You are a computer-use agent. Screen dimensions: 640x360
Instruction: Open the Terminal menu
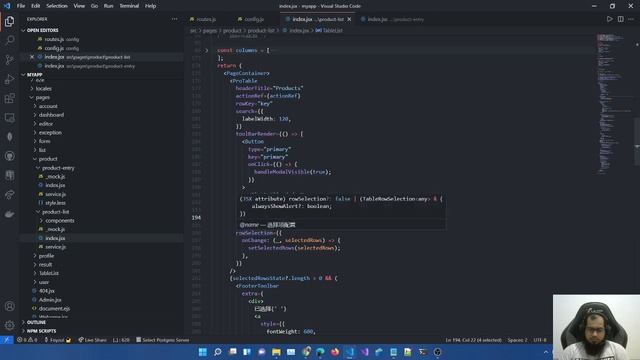pos(129,6)
